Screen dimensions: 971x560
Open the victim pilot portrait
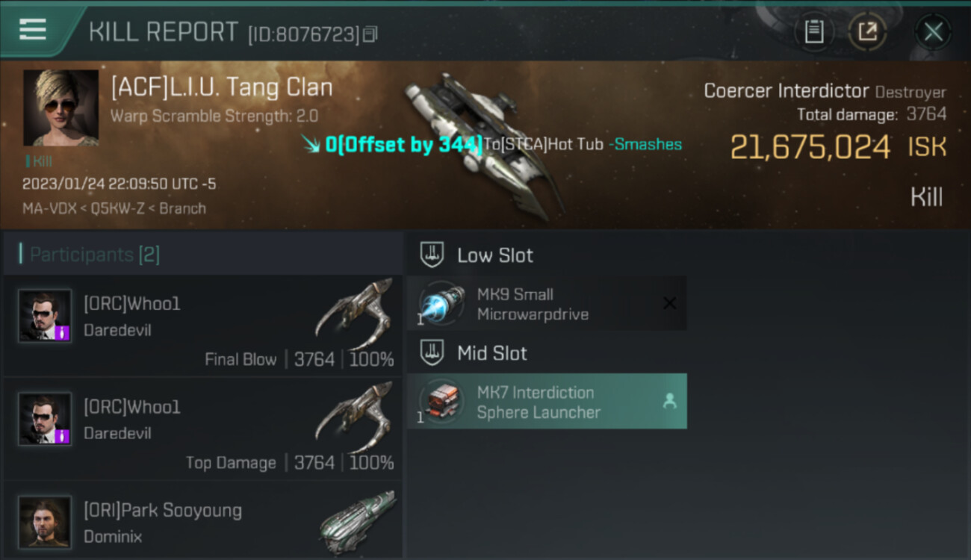point(61,108)
